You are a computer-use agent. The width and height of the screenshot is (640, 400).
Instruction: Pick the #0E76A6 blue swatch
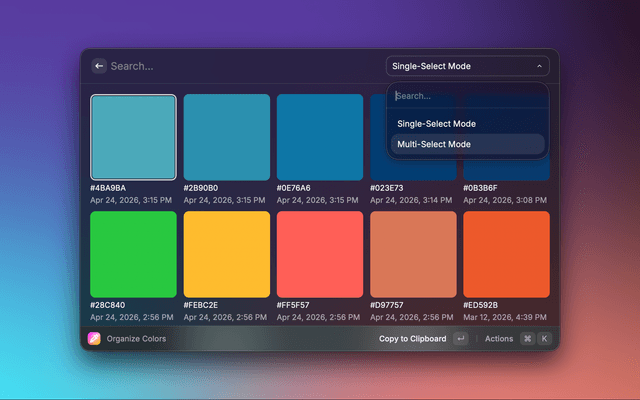tap(320, 137)
